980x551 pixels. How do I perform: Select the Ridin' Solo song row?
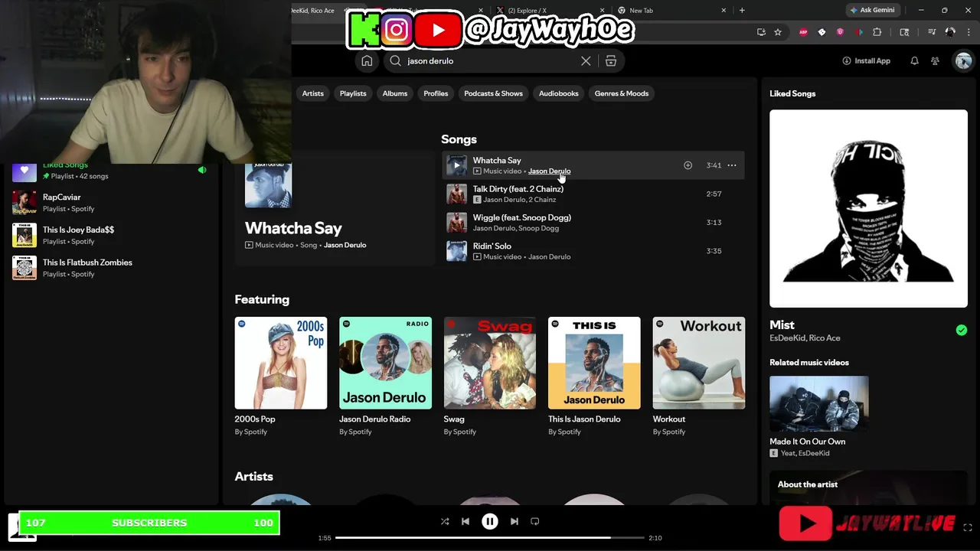click(x=593, y=251)
